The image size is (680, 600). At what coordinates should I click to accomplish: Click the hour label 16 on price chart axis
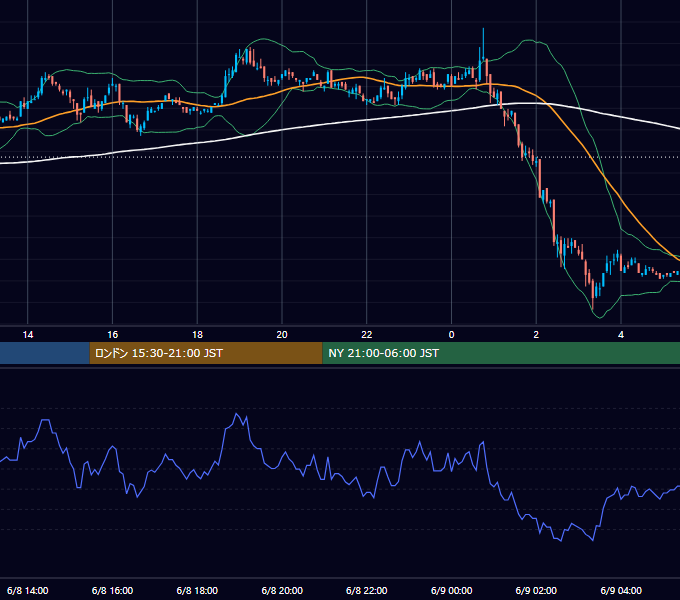pyautogui.click(x=112, y=335)
